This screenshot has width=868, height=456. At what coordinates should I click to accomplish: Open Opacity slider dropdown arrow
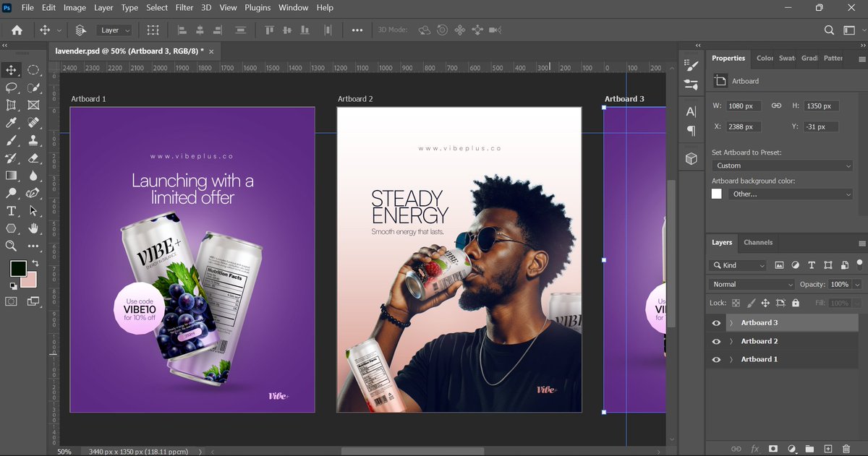pos(858,285)
